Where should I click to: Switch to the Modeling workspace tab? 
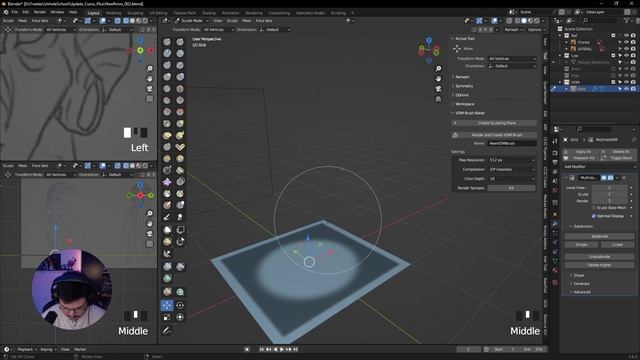(x=113, y=13)
